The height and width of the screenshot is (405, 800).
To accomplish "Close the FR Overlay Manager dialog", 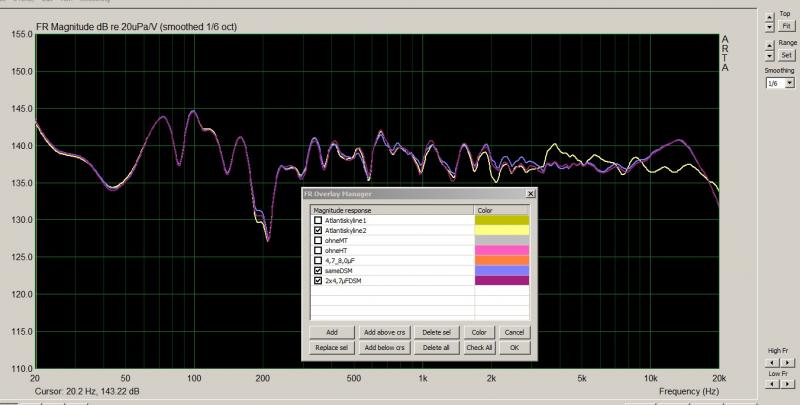I will tap(530, 194).
